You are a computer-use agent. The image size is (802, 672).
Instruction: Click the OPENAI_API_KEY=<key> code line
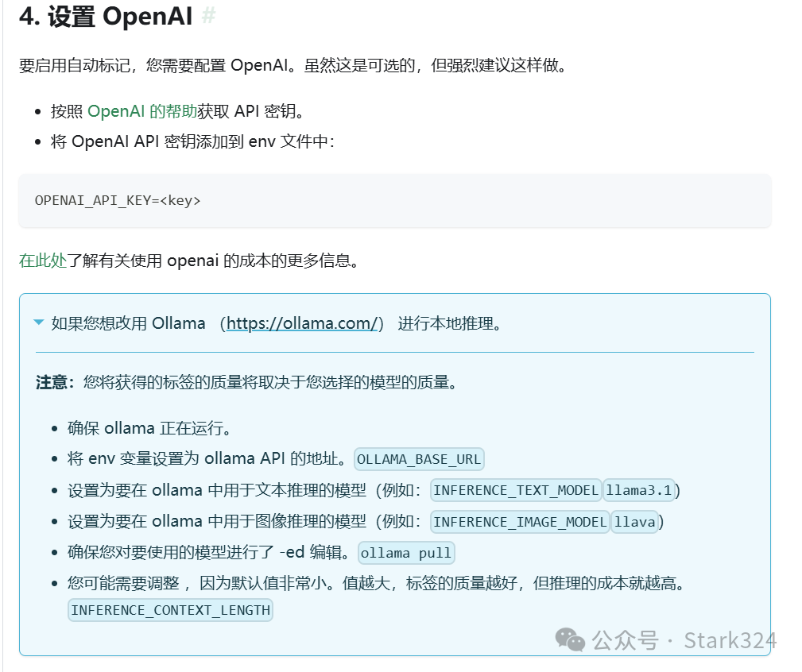click(118, 200)
